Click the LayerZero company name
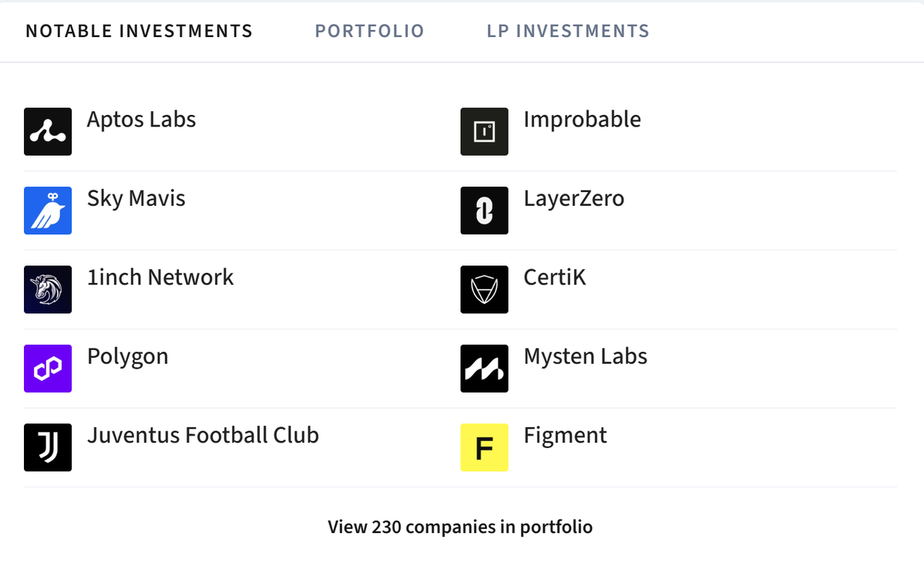This screenshot has height=563, width=924. click(574, 199)
